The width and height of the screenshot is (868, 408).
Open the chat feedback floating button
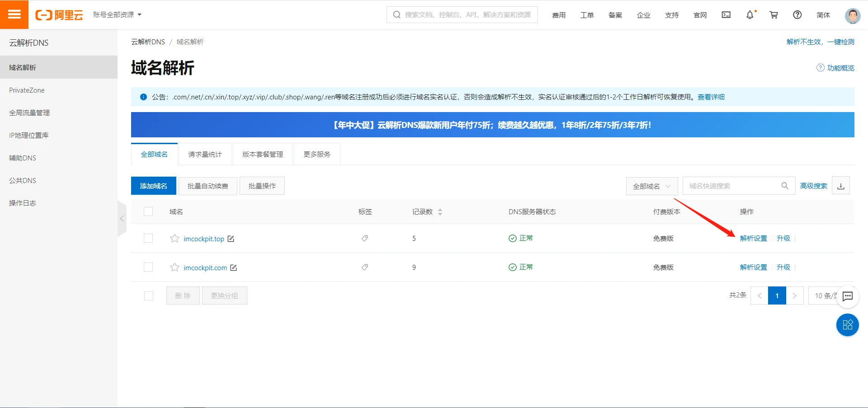(x=848, y=296)
